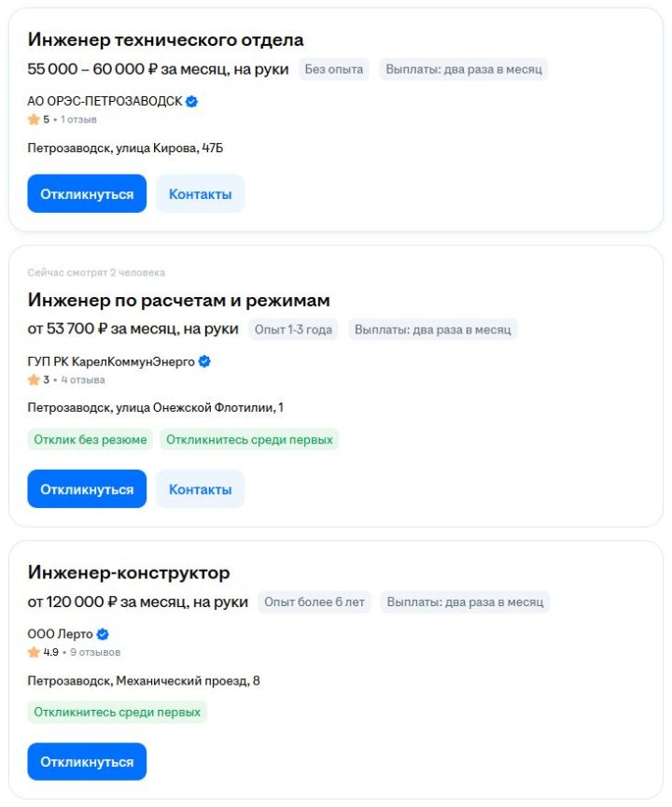Open the Инженер-конструктор vacancy title
The image size is (672, 807).
[x=129, y=573]
